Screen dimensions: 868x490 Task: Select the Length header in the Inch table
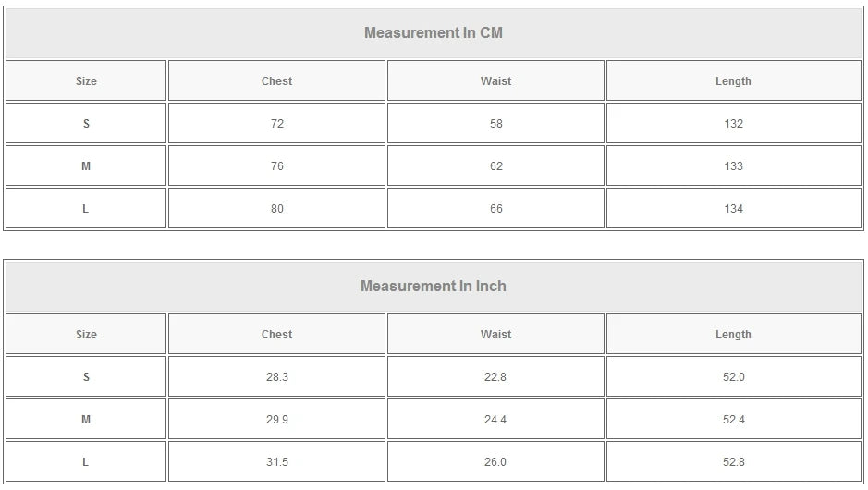click(733, 335)
